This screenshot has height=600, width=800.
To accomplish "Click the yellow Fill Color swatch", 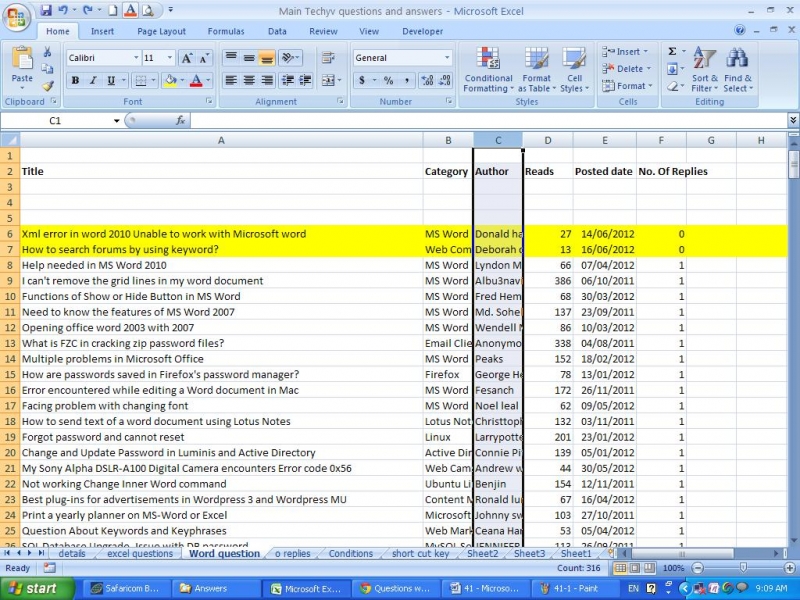I will pos(170,81).
